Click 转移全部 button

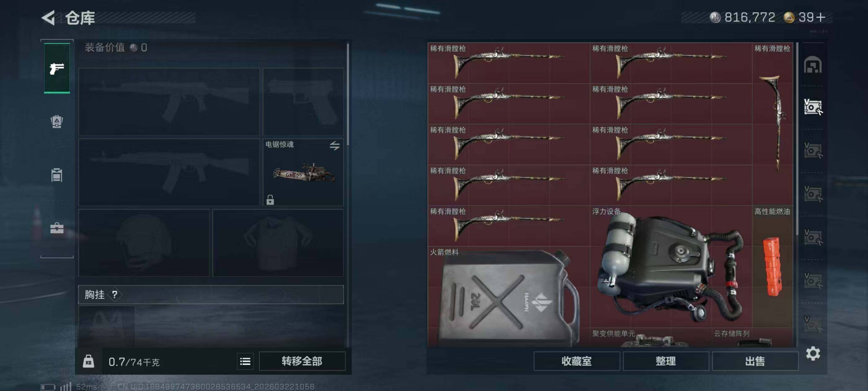302,361
